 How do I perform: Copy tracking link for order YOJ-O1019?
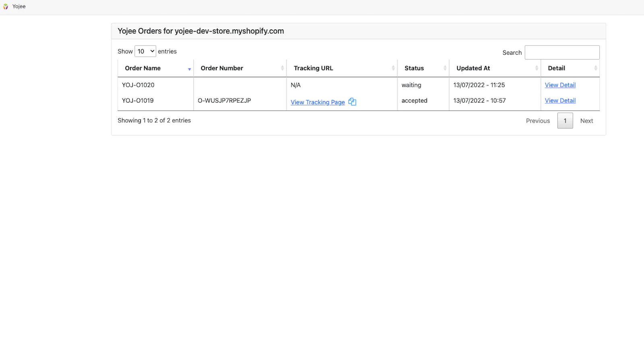click(352, 102)
